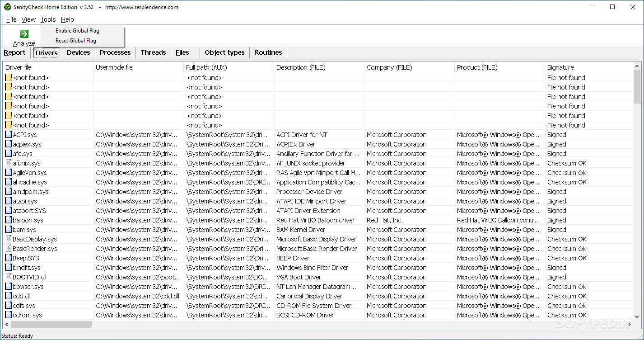
Task: Select the Canonical Display Driver description
Action: (309, 296)
